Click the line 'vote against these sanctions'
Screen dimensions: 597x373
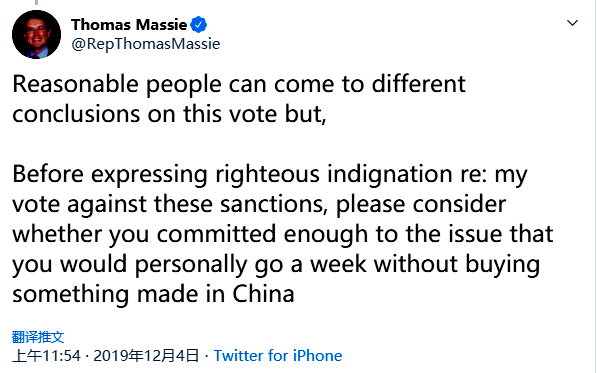pos(259,204)
